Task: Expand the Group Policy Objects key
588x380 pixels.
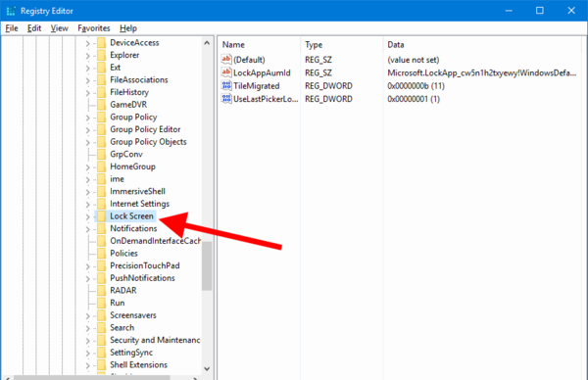Action: coord(87,142)
